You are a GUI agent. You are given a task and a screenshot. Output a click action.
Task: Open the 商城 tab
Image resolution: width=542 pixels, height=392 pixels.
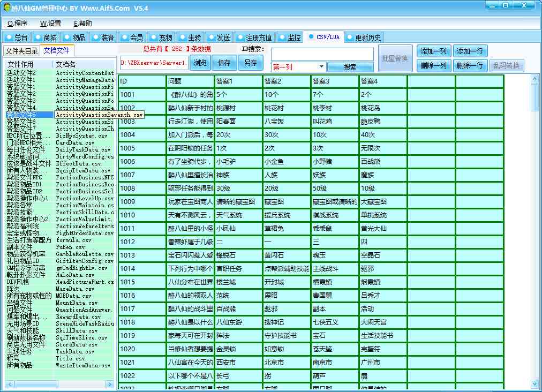(x=45, y=37)
